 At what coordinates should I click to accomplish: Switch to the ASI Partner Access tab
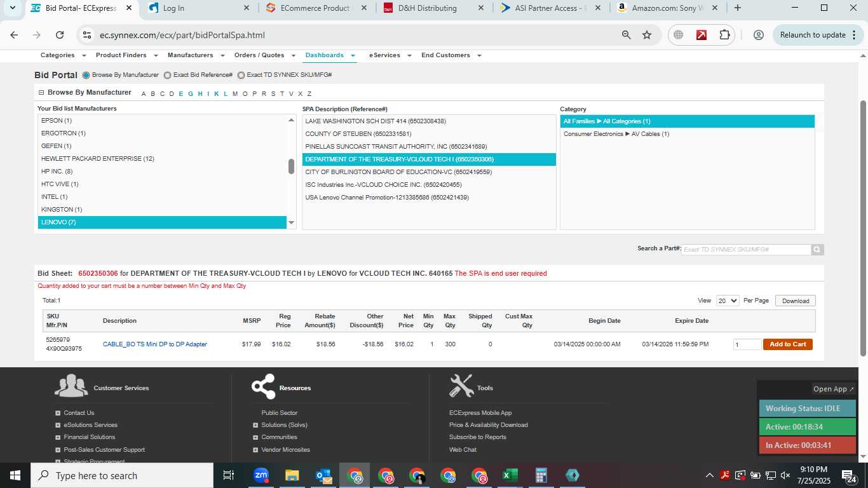551,8
